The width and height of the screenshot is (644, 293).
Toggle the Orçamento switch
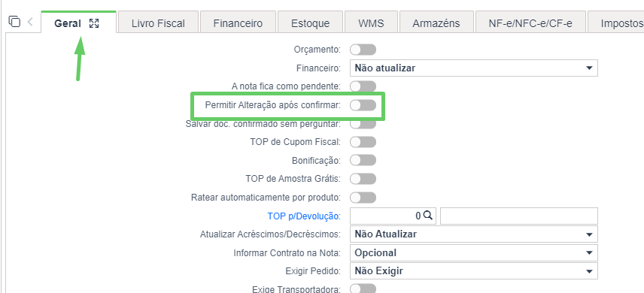click(363, 50)
